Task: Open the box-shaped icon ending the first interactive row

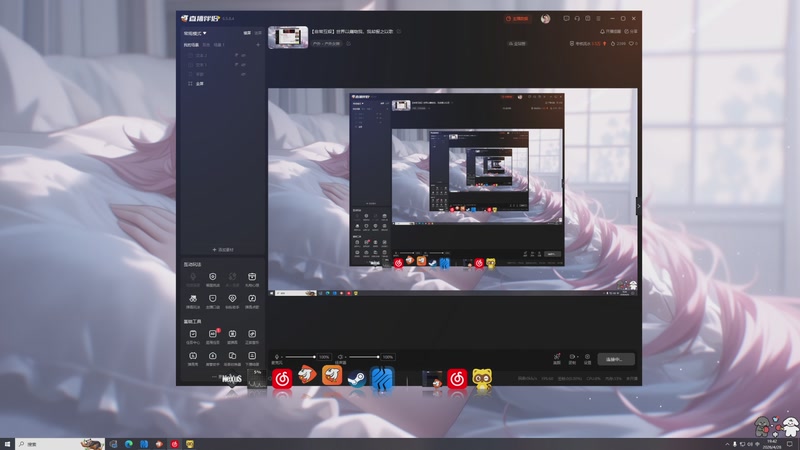Action: [x=252, y=279]
